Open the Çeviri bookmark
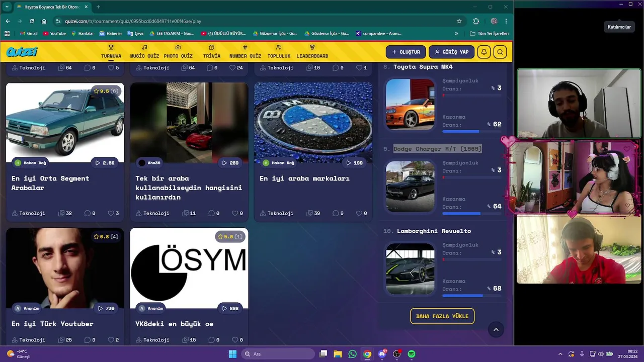Screen dimensions: 644x362 (136, 34)
